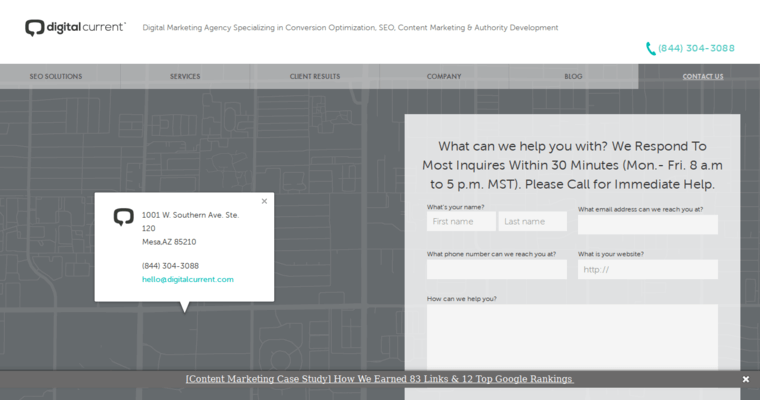
Task: Open the SEO Solutions menu
Action: click(x=56, y=76)
